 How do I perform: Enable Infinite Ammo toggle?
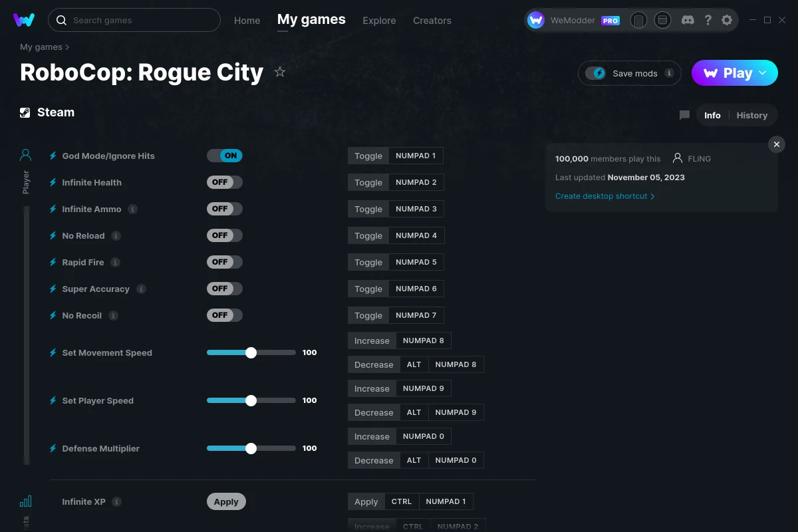tap(225, 209)
